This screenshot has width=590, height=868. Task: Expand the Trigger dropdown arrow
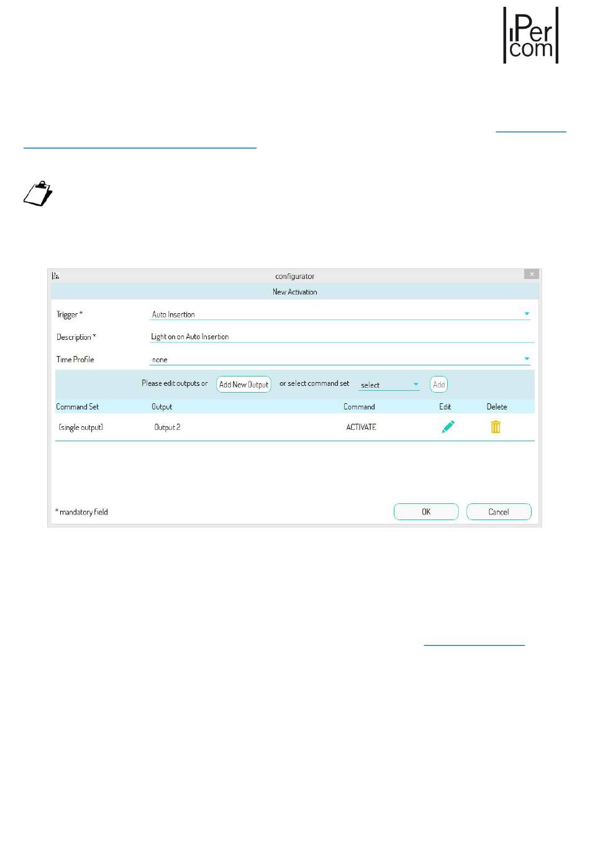[x=527, y=314]
